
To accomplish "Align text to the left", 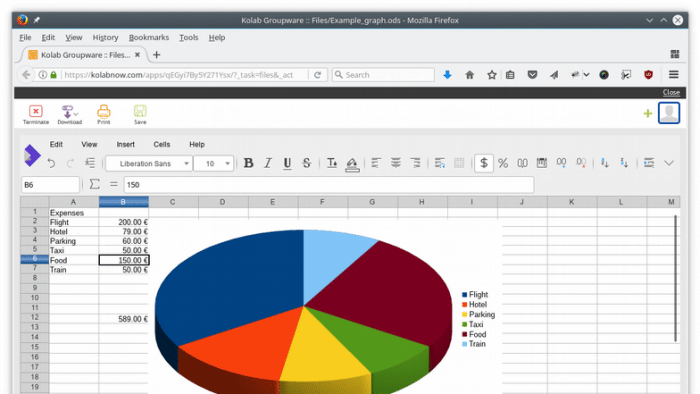I will (376, 163).
